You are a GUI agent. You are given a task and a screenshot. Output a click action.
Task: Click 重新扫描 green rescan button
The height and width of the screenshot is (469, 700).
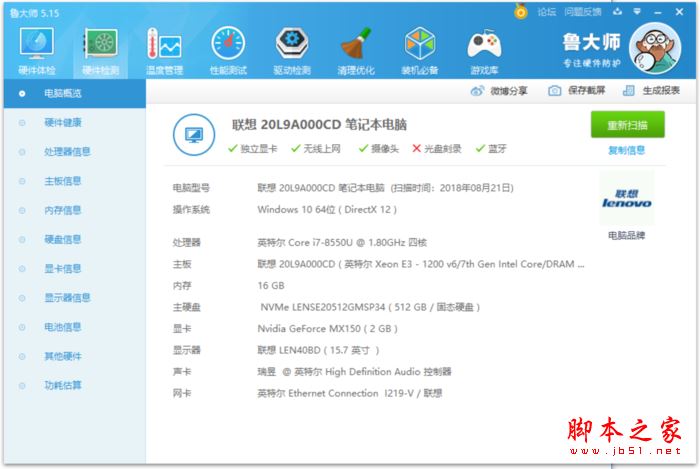[x=627, y=125]
